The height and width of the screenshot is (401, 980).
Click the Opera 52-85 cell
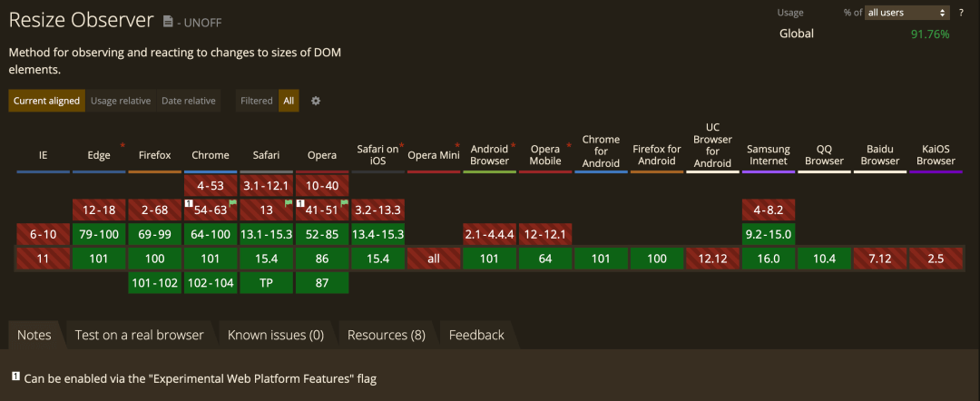tap(322, 234)
